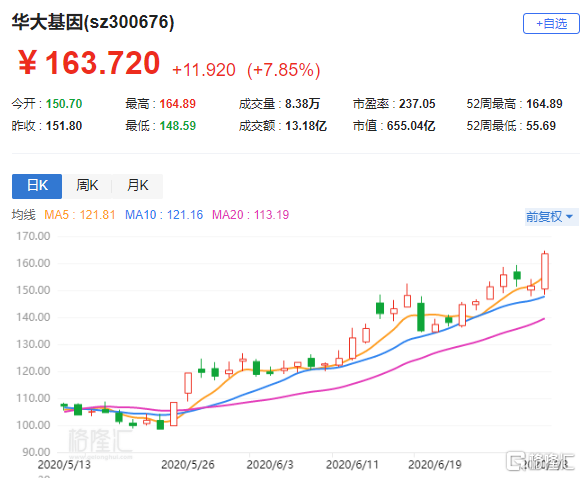Screen dimensions: 581x478
Task: Click the 成交量 value 8.38万
Action: 302,104
